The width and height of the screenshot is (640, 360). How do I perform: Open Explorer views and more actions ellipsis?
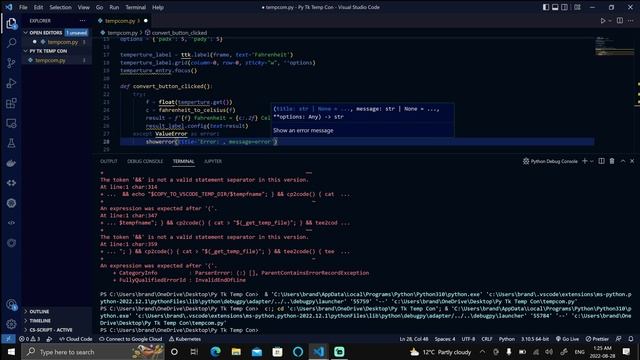point(82,20)
